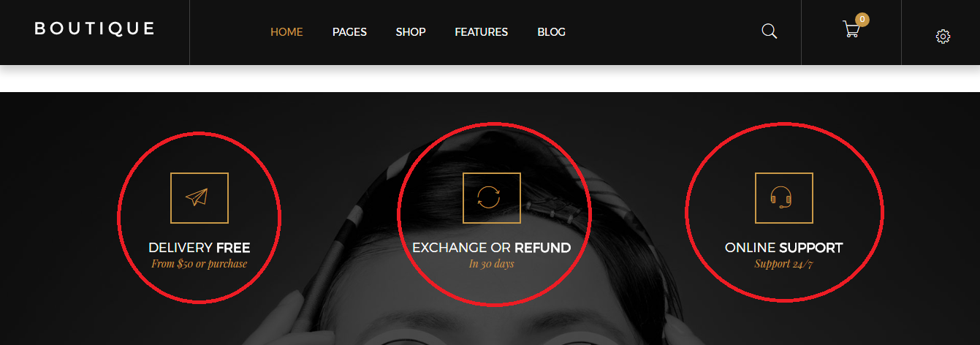Screen dimensions: 980x345
Task: Select the BLOG menu item
Action: [551, 32]
